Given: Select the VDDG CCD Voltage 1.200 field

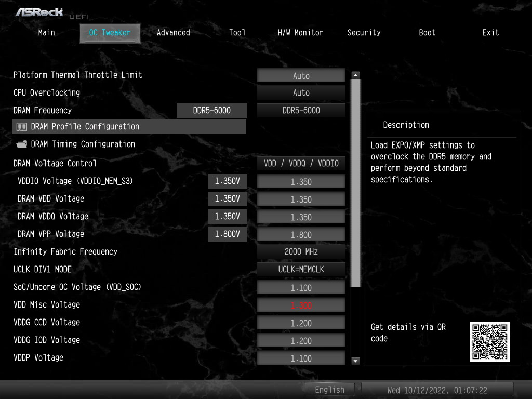Looking at the screenshot, I should (301, 323).
